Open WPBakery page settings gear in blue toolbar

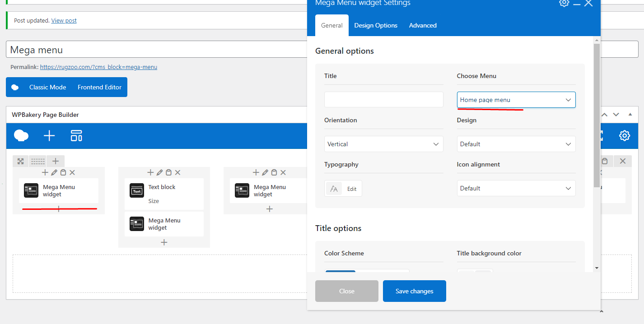point(625,135)
